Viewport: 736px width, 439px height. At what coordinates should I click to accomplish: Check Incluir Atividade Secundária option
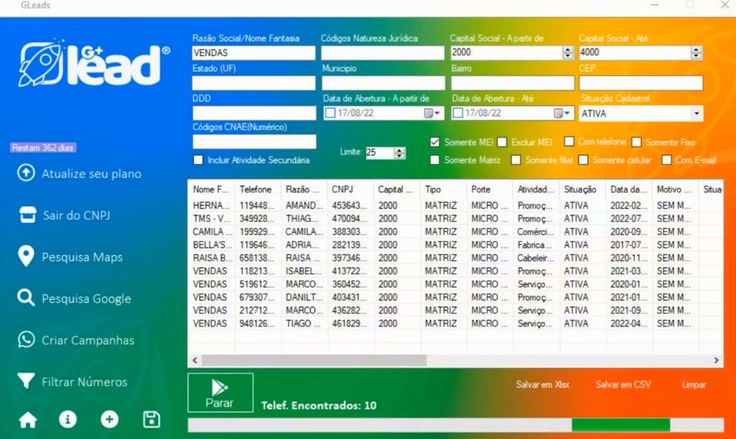click(x=198, y=160)
